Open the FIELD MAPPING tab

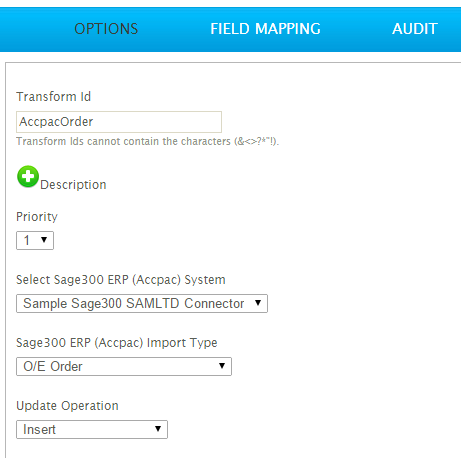pos(265,29)
